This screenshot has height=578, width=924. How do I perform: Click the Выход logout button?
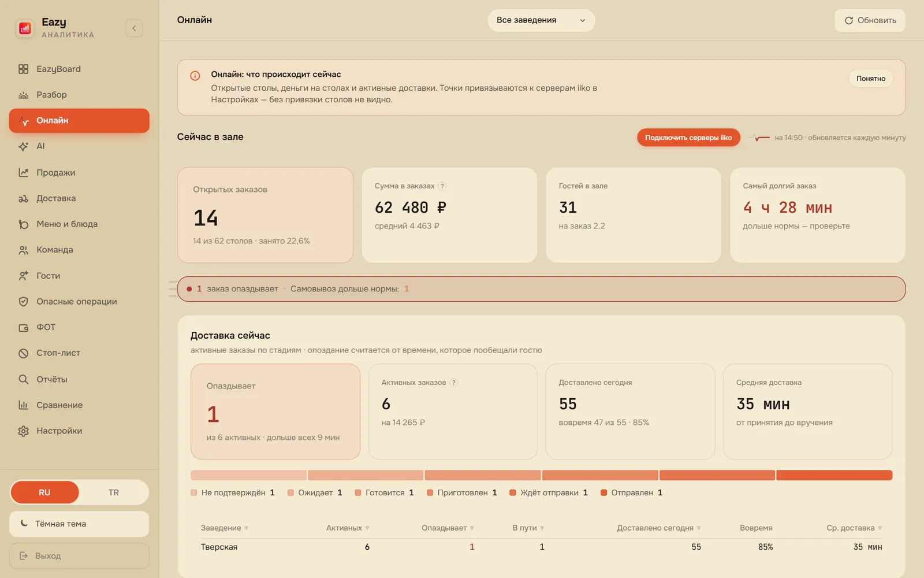[79, 555]
